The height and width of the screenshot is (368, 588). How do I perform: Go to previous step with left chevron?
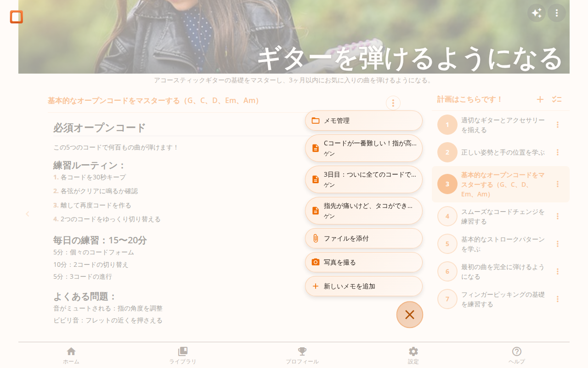(x=28, y=214)
